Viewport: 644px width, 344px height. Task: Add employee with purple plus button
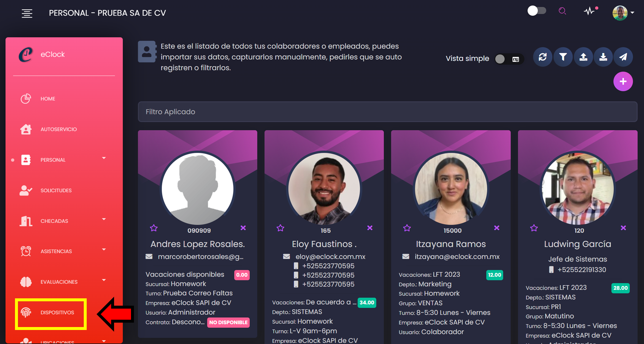pos(623,82)
